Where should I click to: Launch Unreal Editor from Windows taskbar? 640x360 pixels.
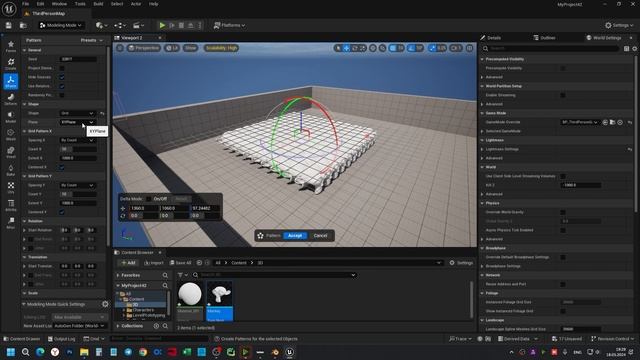[289, 352]
